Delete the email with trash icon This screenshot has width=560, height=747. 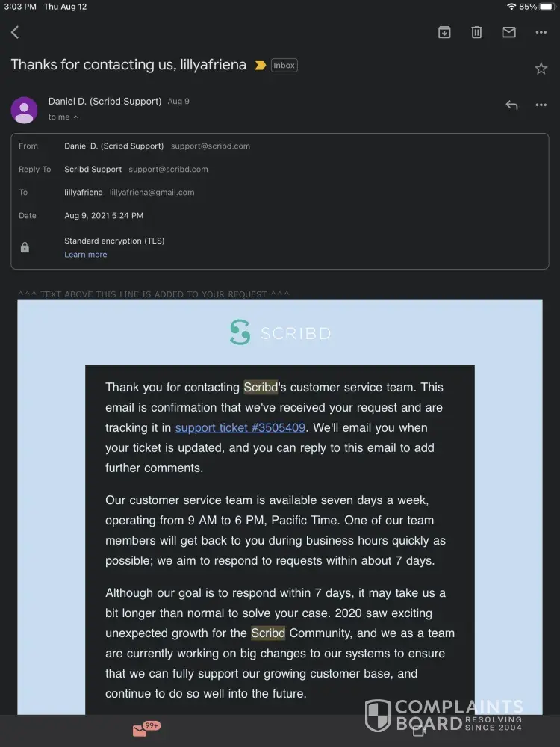[476, 32]
